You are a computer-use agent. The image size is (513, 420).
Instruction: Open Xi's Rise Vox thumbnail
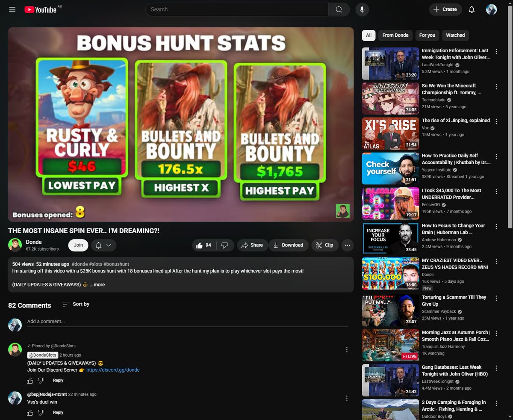[x=390, y=133]
